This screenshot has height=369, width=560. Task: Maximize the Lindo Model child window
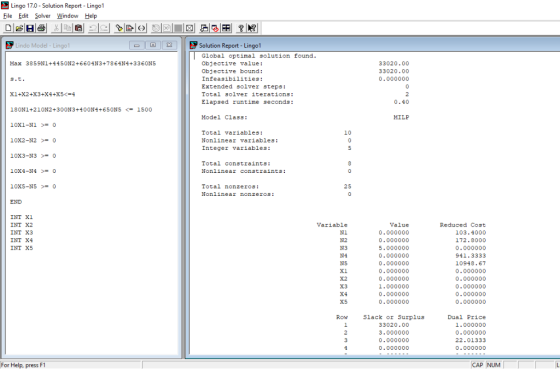[x=153, y=45]
